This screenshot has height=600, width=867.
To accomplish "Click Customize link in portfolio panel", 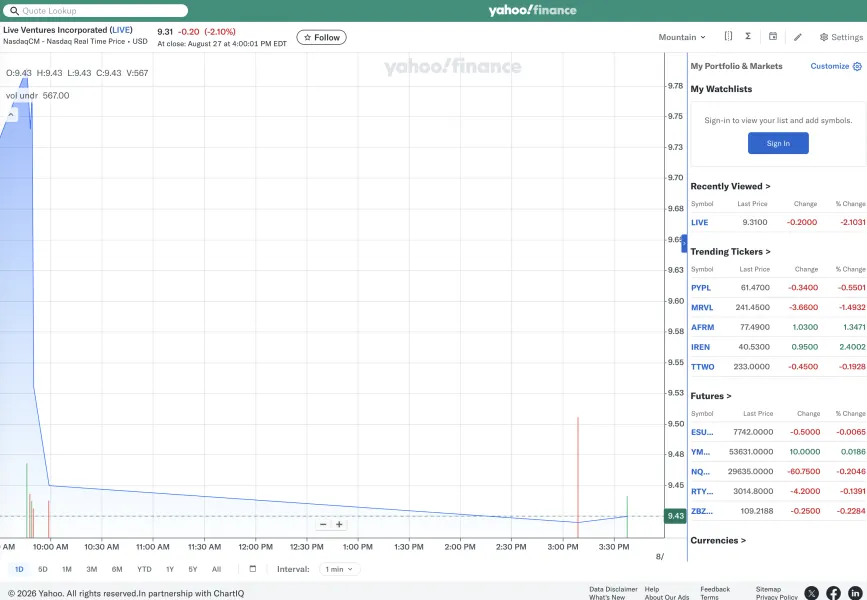I will (x=829, y=66).
